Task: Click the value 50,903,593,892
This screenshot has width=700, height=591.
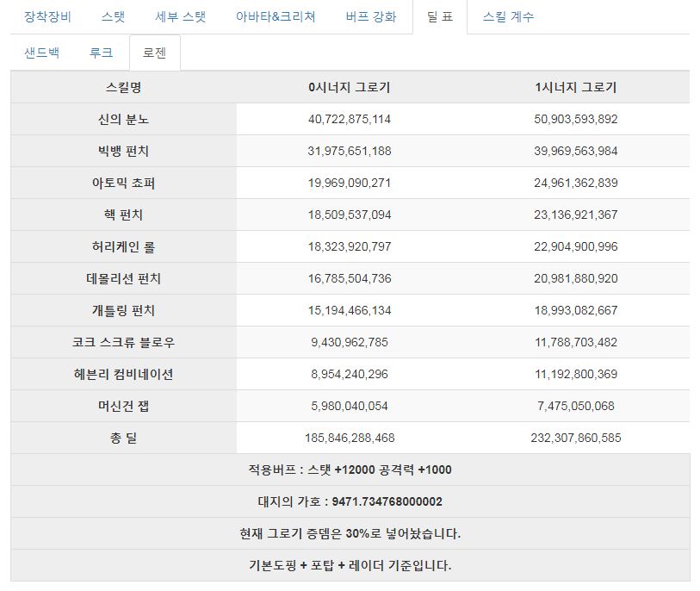Action: coord(576,119)
